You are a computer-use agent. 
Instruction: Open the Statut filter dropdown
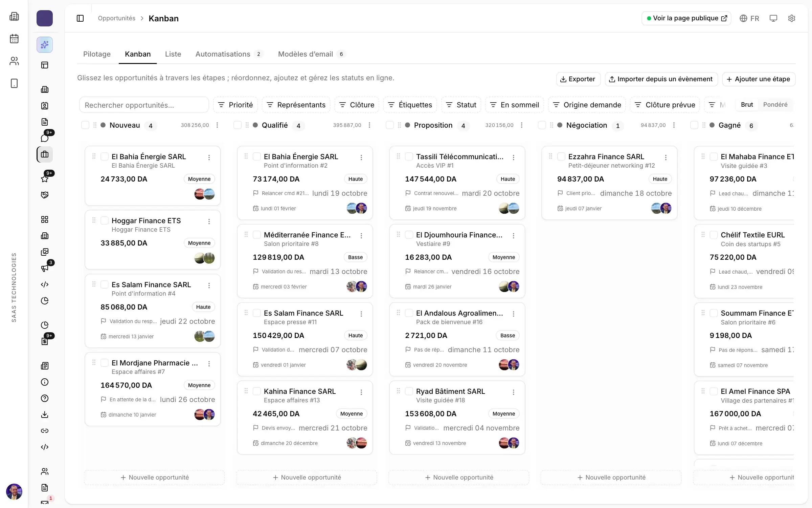pyautogui.click(x=461, y=105)
